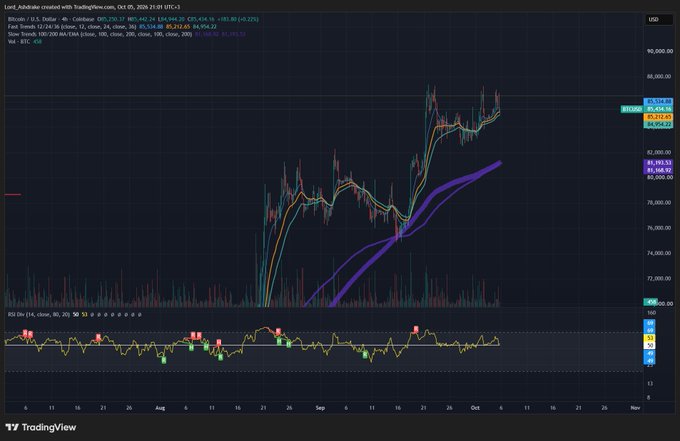Click the blue 85,534.88 price tag
Screen dimensions: 680x441
pyautogui.click(x=659, y=101)
